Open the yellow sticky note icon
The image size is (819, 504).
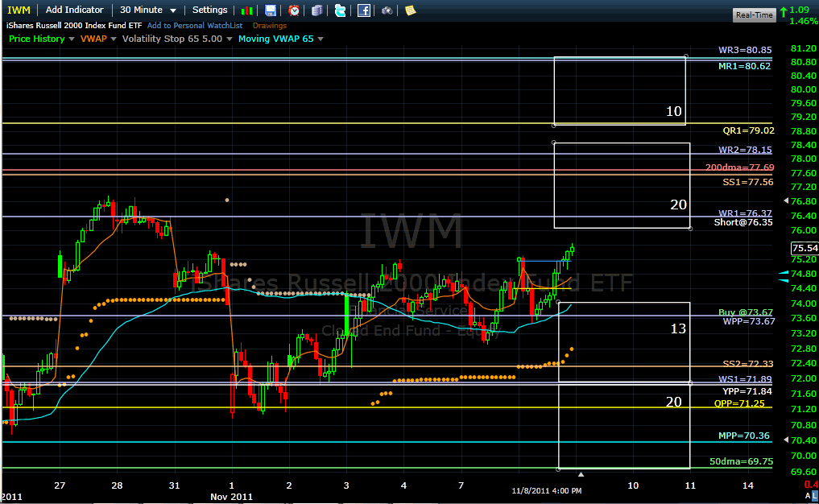411,10
